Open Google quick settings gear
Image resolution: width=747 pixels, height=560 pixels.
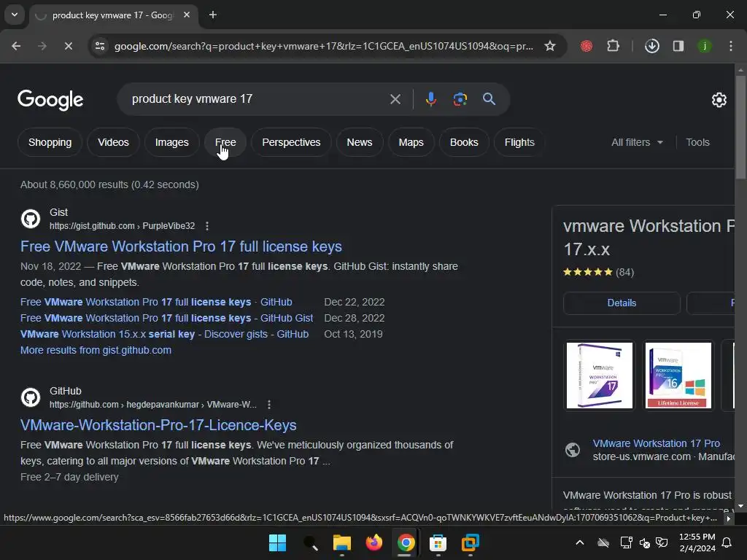[x=719, y=100]
